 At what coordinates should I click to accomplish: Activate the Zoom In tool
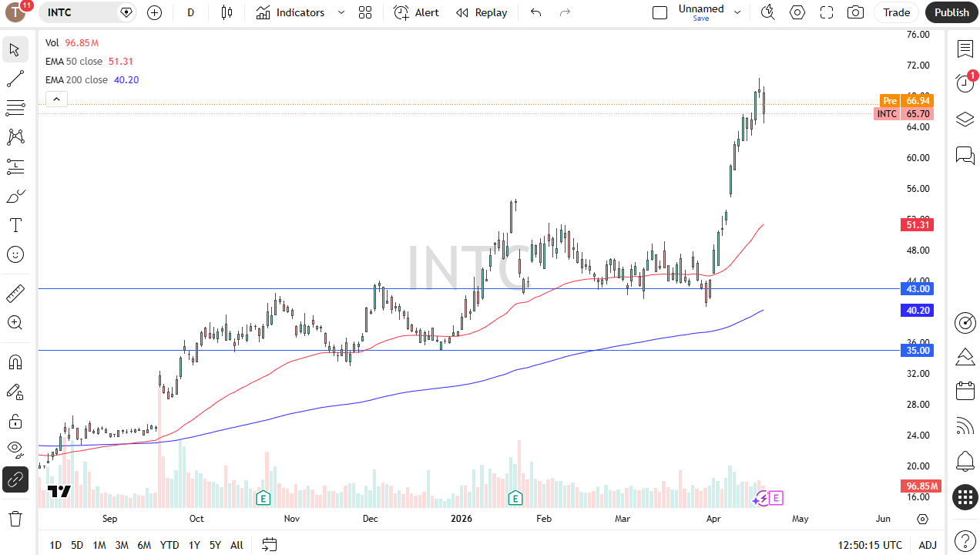(x=15, y=323)
